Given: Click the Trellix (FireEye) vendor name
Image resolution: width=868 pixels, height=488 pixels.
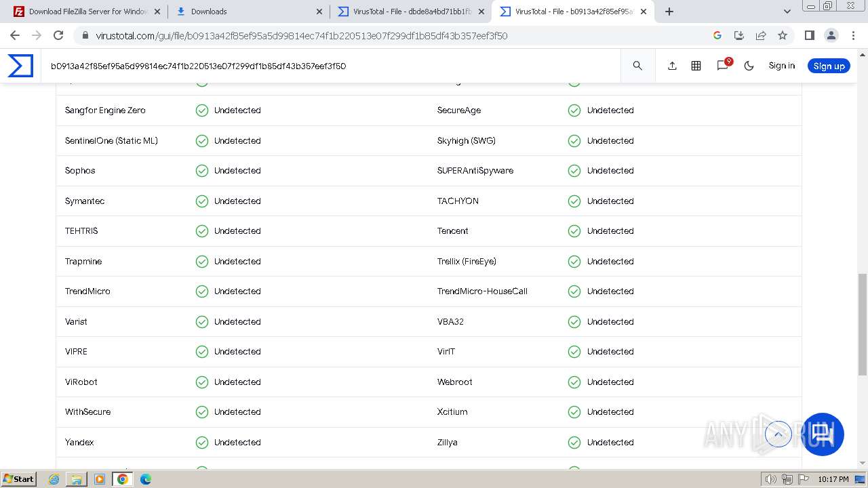Looking at the screenshot, I should pyautogui.click(x=467, y=262).
